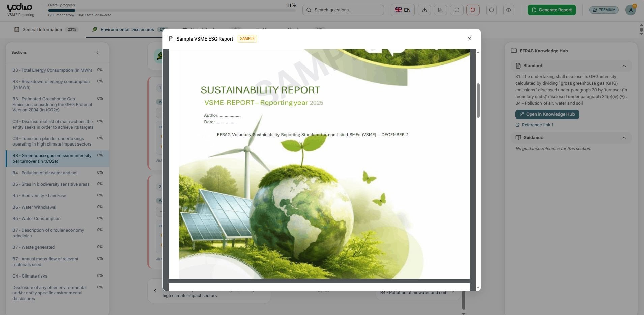Open the EN language selector
The image size is (644, 315).
tap(403, 10)
